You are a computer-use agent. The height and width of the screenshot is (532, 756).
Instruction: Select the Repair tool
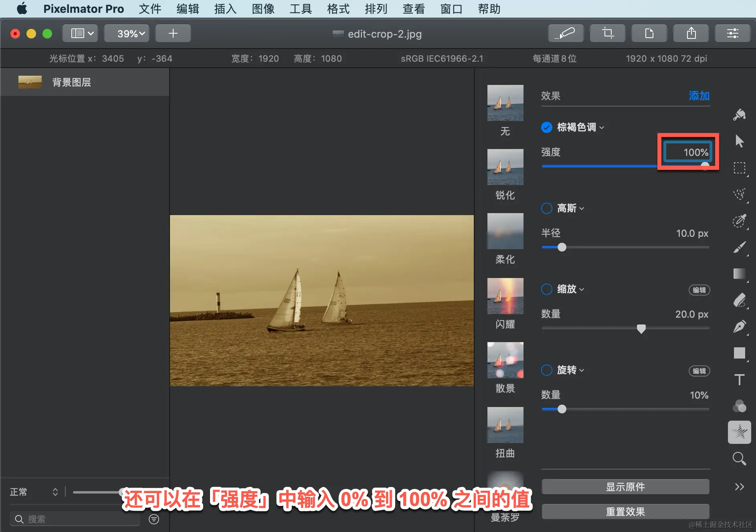[x=739, y=221]
